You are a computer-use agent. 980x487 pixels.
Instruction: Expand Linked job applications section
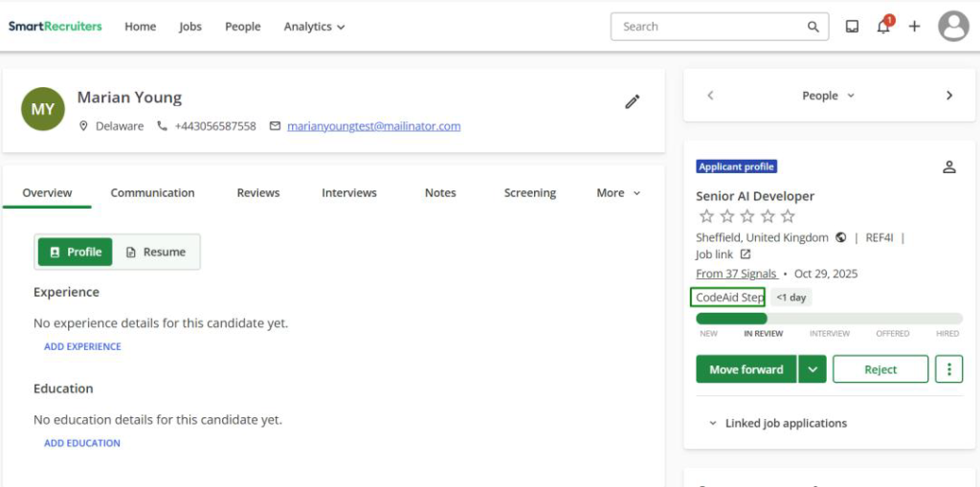pyautogui.click(x=777, y=423)
